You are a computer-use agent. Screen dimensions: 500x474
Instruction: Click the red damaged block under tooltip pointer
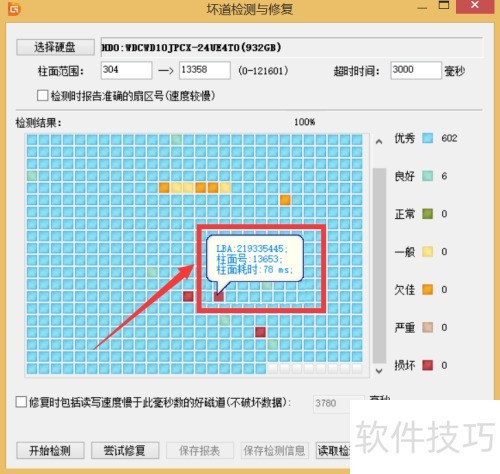click(219, 296)
